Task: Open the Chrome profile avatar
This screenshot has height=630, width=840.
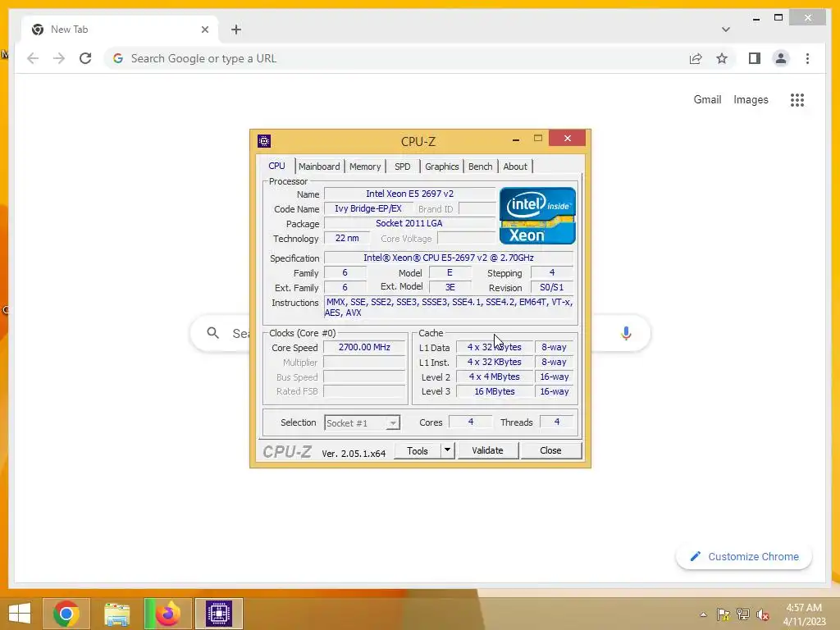Action: (781, 58)
